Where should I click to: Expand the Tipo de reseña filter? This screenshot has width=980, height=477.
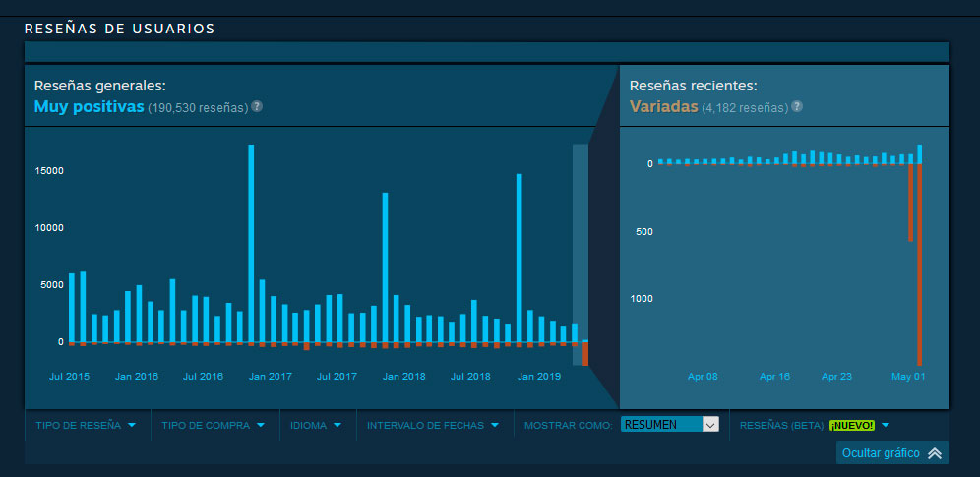coord(86,426)
